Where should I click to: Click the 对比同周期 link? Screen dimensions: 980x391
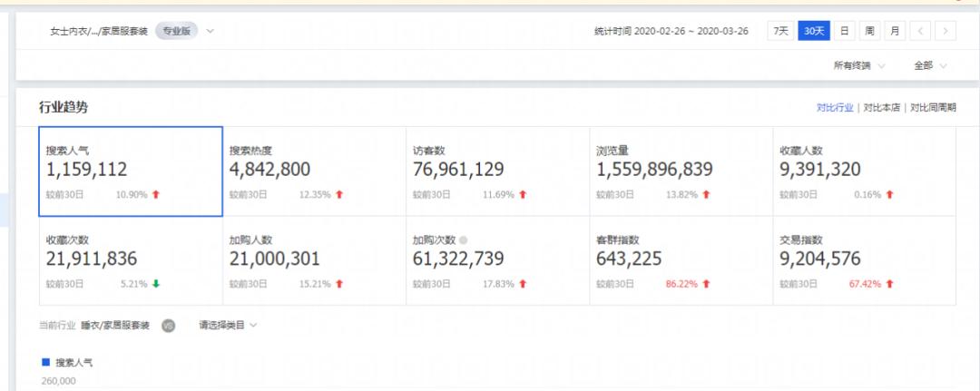[933, 107]
